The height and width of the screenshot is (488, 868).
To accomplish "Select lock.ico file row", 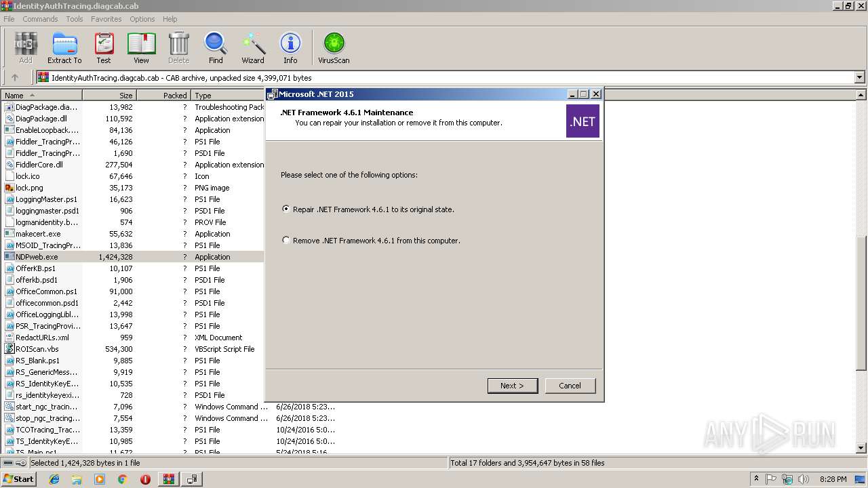I will 132,176.
